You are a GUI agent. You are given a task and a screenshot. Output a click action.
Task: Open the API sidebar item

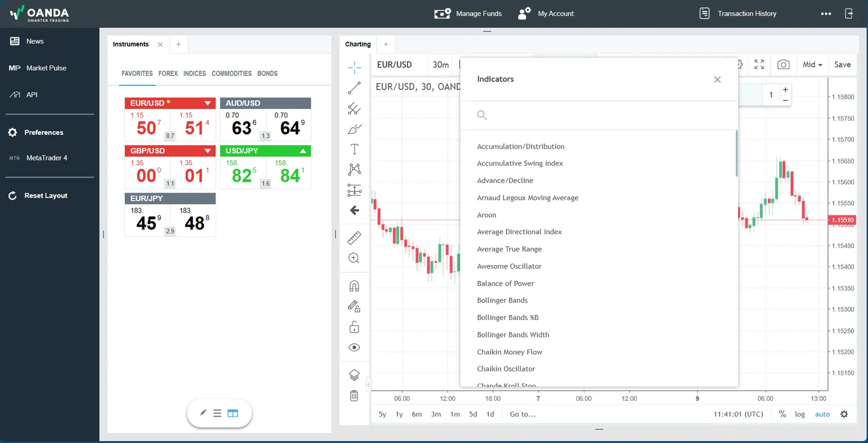point(23,95)
